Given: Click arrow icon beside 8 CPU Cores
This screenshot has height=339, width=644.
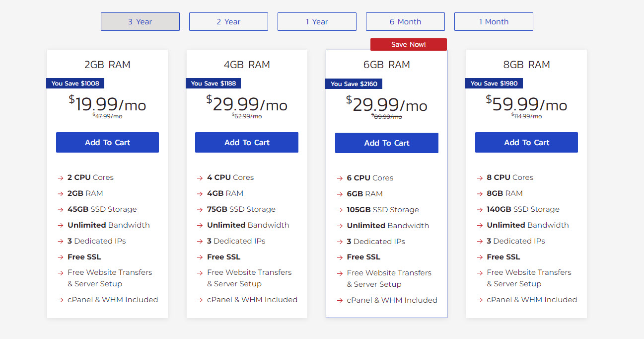Looking at the screenshot, I should tap(480, 178).
